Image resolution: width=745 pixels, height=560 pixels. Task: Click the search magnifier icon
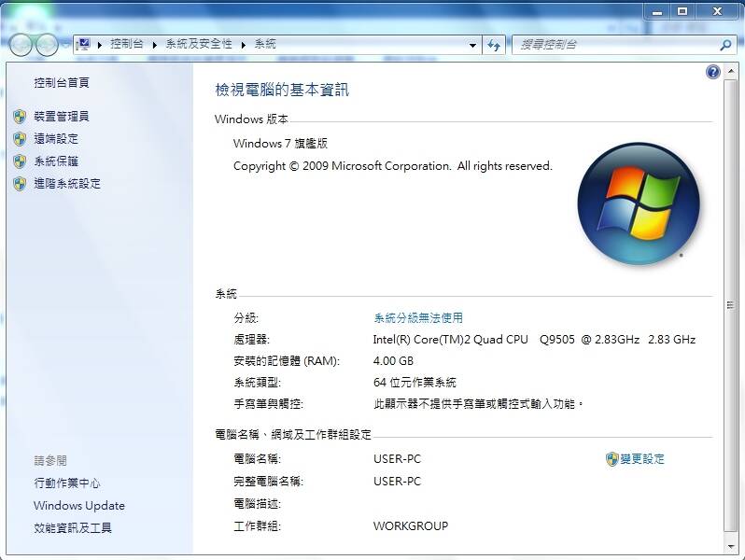[x=725, y=45]
